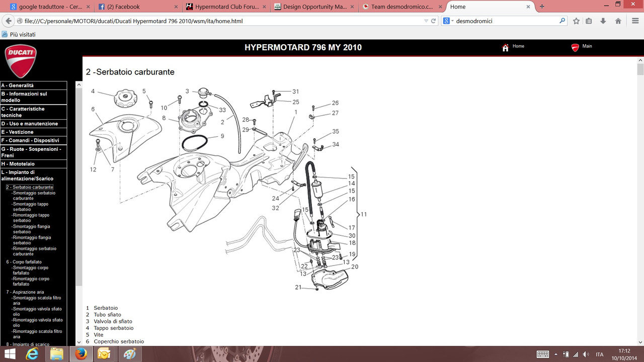Screen dimensions: 644x362
Task: Select 7 - Aspirazione aria tree item
Action: pos(25,292)
